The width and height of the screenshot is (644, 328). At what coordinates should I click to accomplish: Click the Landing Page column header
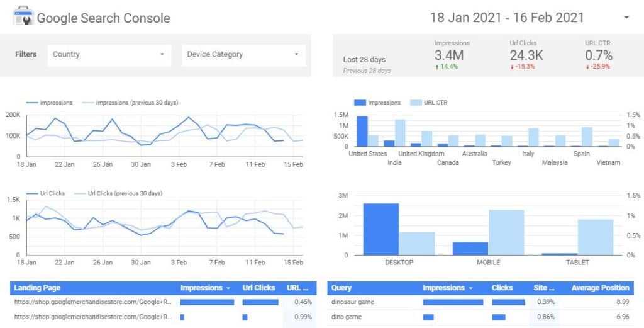point(37,288)
